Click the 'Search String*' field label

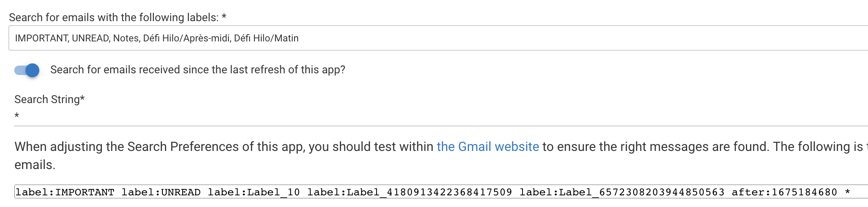[x=49, y=99]
